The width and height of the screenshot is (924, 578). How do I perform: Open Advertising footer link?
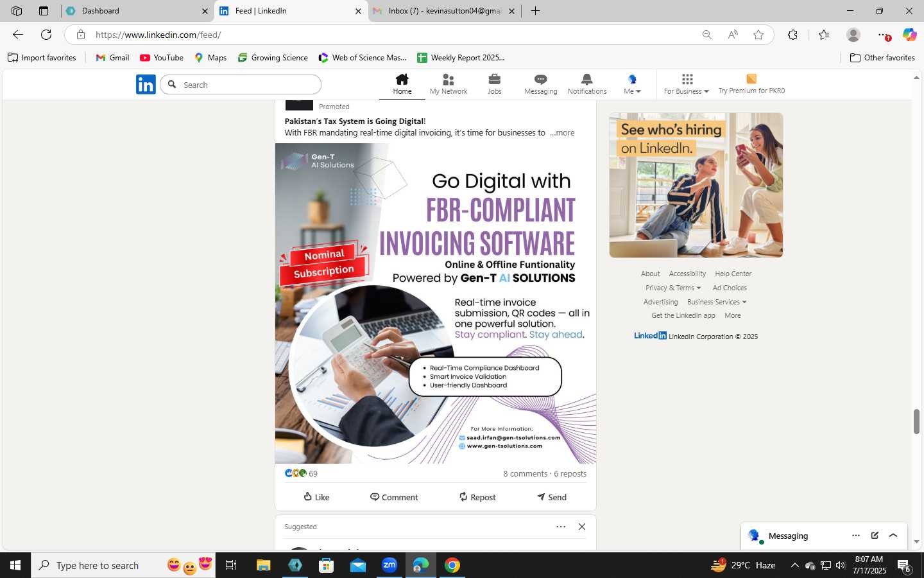pos(660,302)
